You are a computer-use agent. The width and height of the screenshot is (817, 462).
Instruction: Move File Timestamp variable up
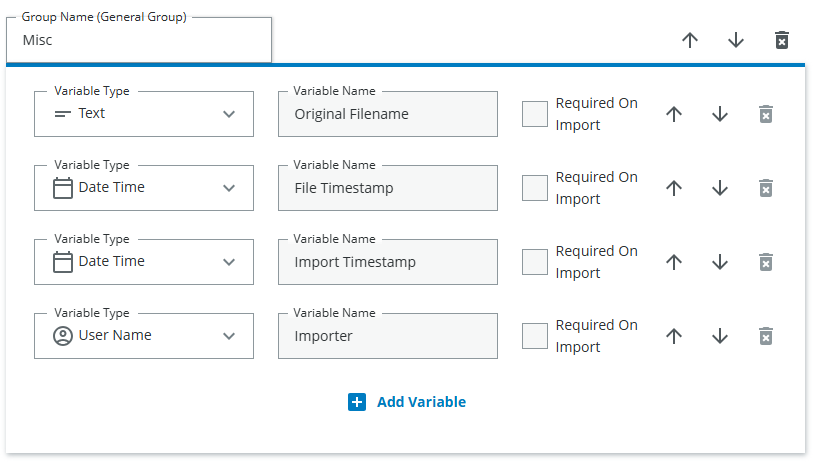click(674, 188)
